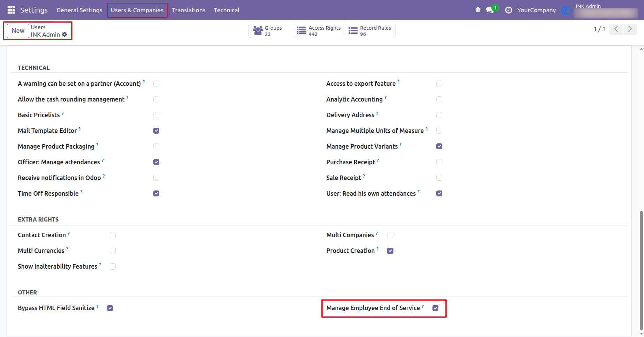
Task: Click the 1 / 1 pager counter
Action: [x=599, y=29]
